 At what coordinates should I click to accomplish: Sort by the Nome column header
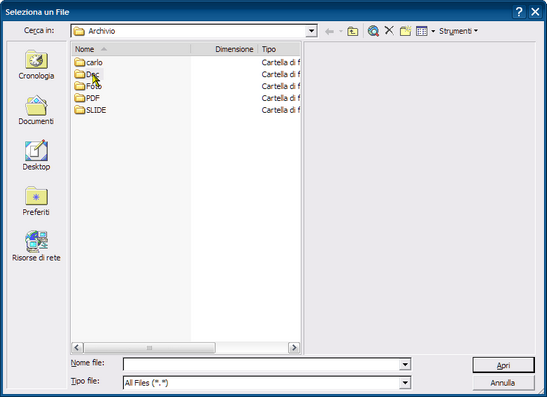click(131, 49)
